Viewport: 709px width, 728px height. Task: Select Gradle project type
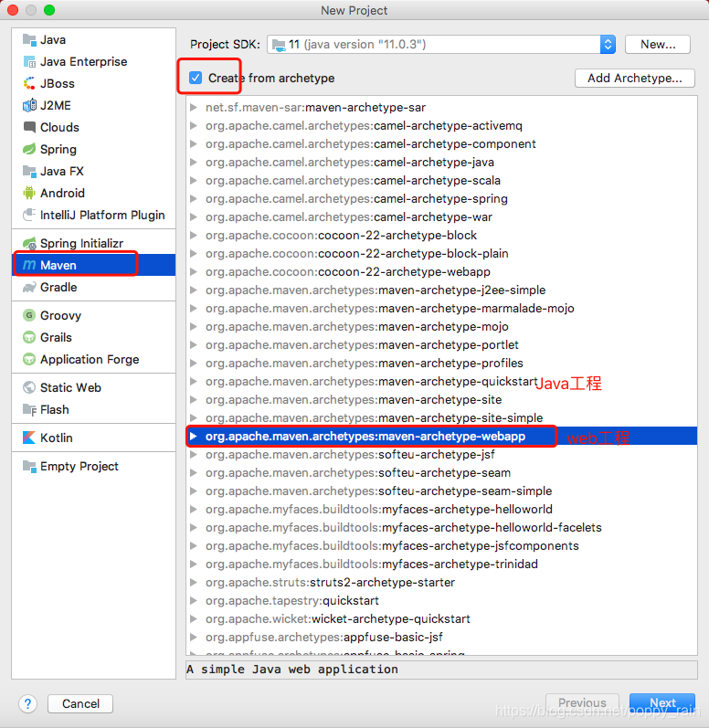pos(93,288)
